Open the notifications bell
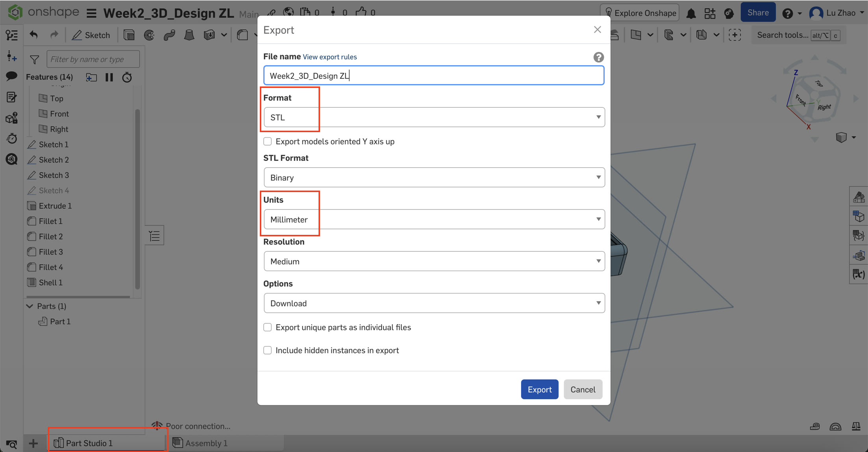Viewport: 868px width, 452px height. click(691, 13)
